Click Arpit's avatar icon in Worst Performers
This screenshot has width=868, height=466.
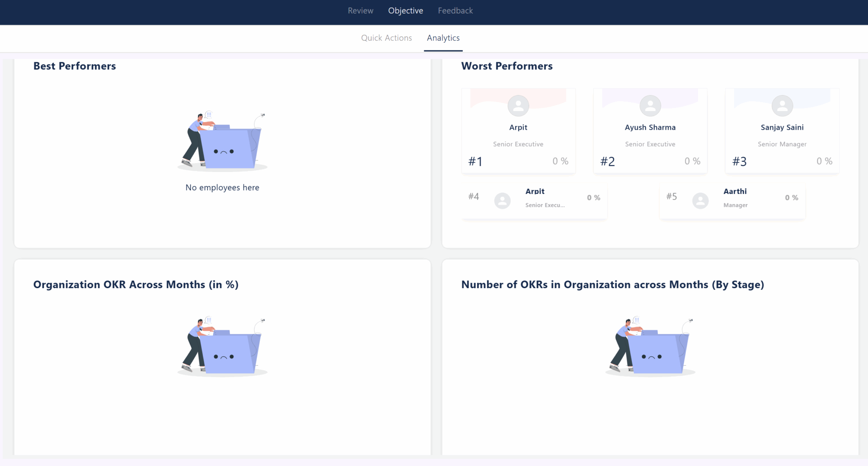pos(518,106)
